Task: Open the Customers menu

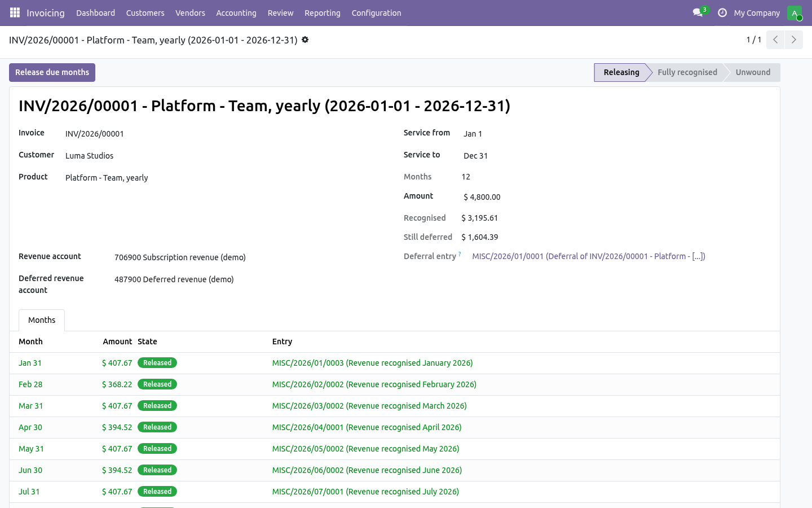Action: [x=145, y=12]
